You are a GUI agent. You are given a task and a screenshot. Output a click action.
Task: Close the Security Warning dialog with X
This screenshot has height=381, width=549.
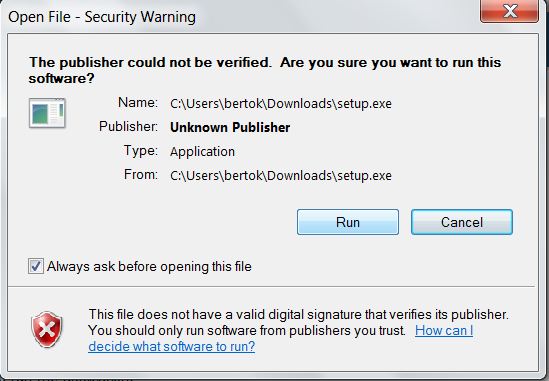(x=509, y=11)
